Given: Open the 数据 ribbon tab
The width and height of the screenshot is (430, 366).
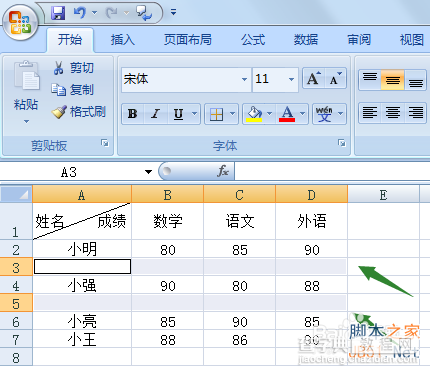Looking at the screenshot, I should pos(306,40).
